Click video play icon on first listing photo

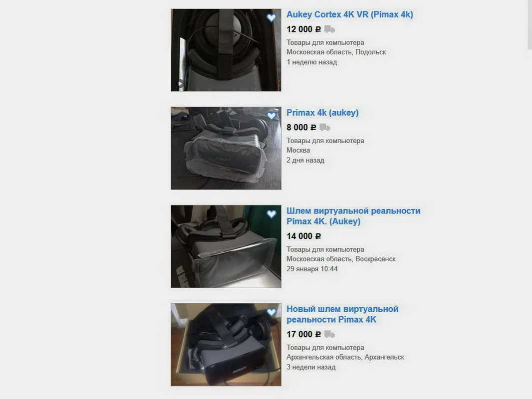[181, 83]
